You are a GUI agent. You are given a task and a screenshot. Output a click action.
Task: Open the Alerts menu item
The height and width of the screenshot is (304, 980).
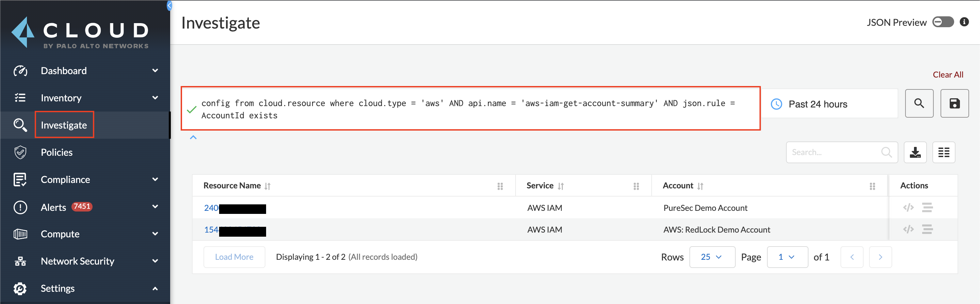coord(53,207)
